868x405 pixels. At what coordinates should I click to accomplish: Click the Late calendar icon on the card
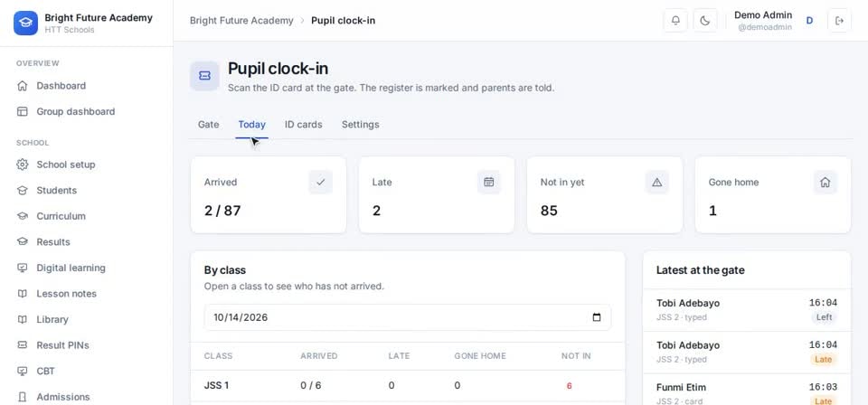[x=489, y=182]
